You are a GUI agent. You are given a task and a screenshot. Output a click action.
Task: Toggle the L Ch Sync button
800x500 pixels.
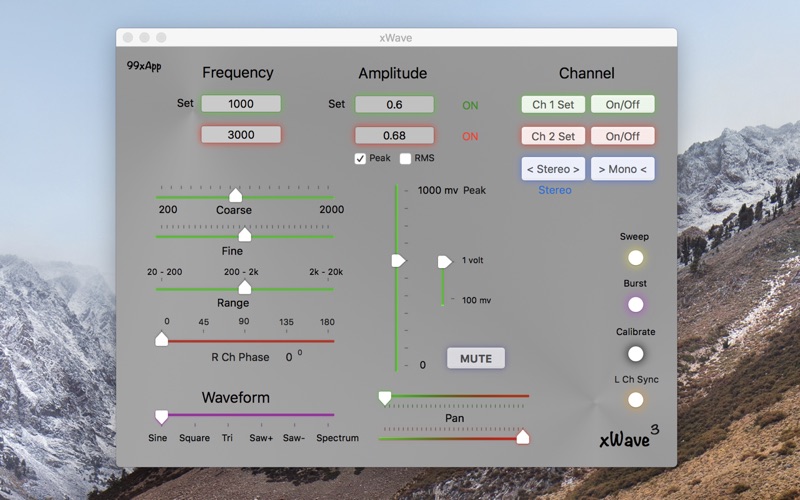635,400
